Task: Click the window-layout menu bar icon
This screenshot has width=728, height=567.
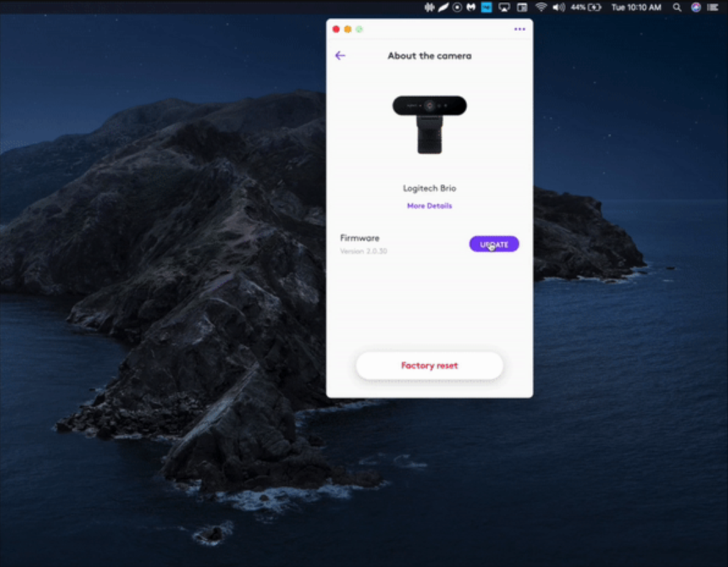Action: 522,7
